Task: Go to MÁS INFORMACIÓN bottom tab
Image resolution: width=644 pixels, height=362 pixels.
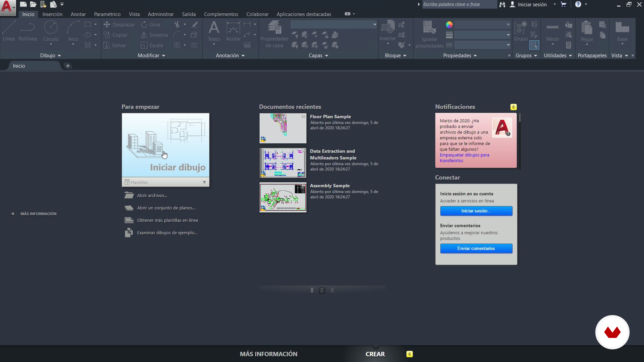Action: (269, 354)
